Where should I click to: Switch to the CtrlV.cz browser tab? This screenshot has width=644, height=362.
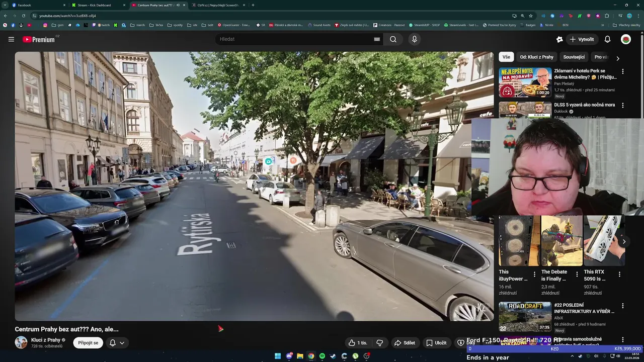click(218, 5)
